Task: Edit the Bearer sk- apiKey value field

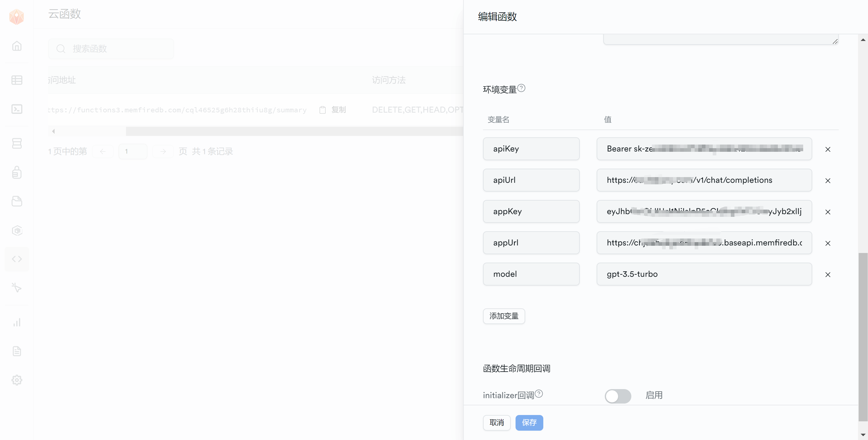Action: [704, 149]
